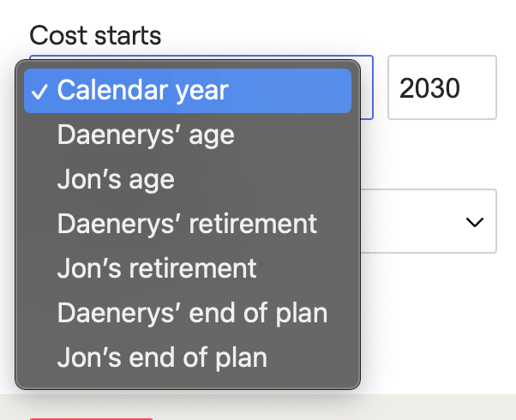This screenshot has height=420, width=516.
Task: Click the year field showing 2030
Action: [x=441, y=87]
